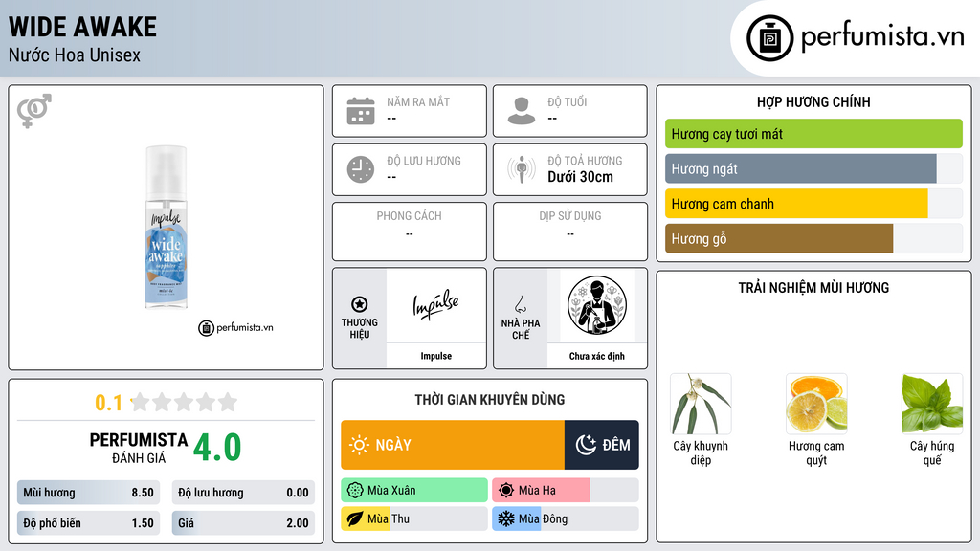980x551 pixels.
Task: Click the calendar icon beside Năm ra mắt
Action: coord(361,111)
